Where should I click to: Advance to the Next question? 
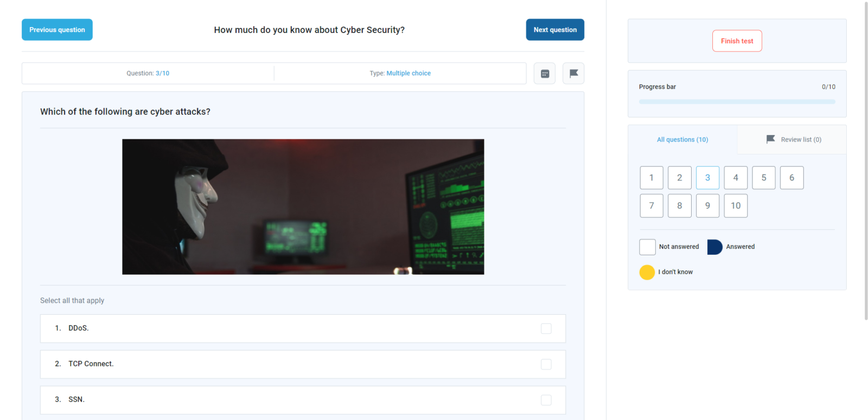point(555,30)
